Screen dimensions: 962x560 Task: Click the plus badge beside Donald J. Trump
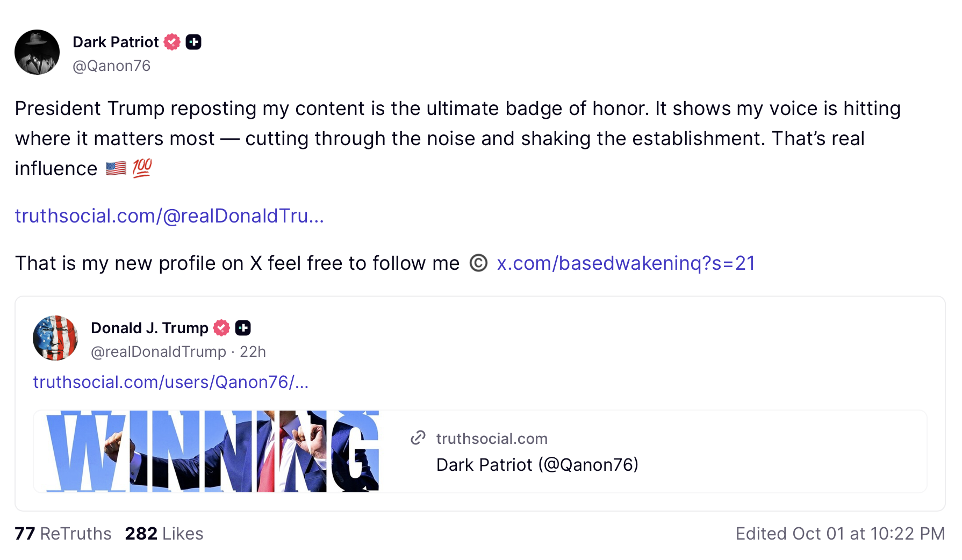pos(243,328)
